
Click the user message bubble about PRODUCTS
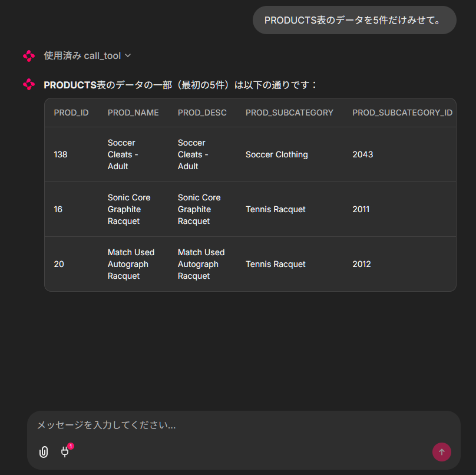click(x=354, y=20)
